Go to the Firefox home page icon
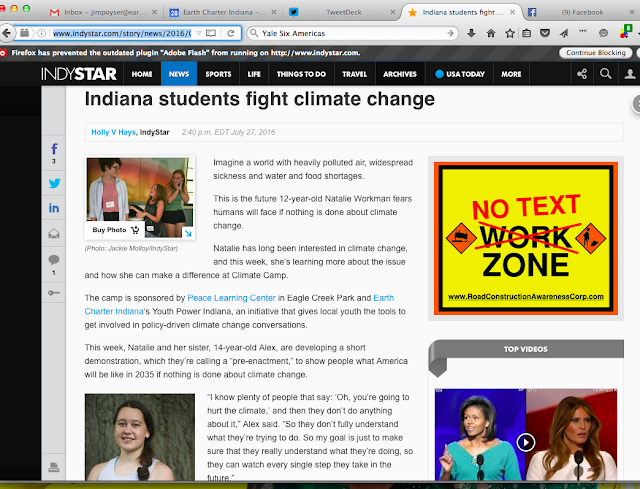640x489 pixels. click(x=491, y=33)
